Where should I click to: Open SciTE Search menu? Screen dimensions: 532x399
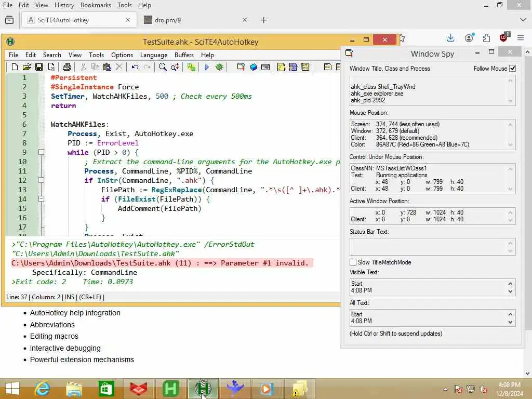(52, 55)
